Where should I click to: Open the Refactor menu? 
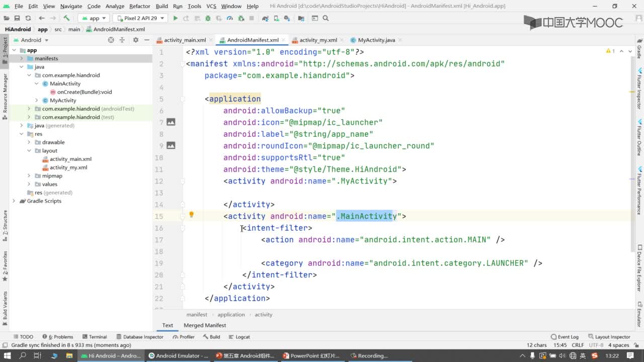(139, 6)
